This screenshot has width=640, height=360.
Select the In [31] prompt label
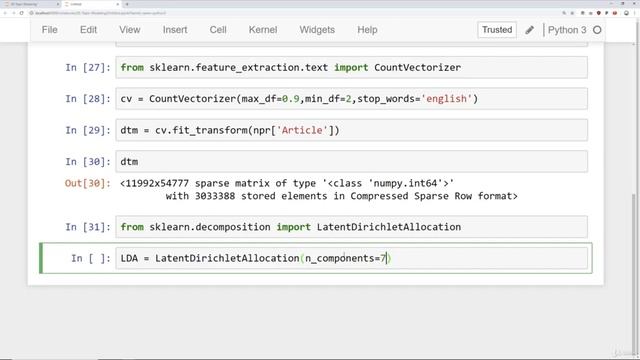(x=88, y=227)
